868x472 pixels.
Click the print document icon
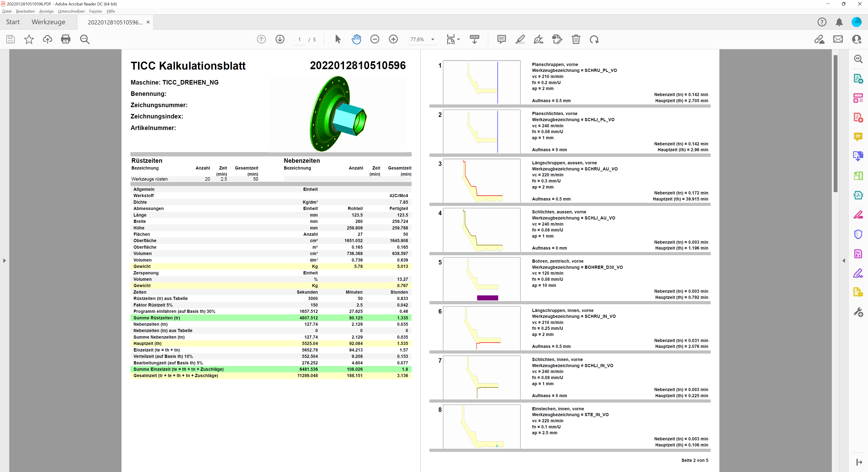point(66,39)
